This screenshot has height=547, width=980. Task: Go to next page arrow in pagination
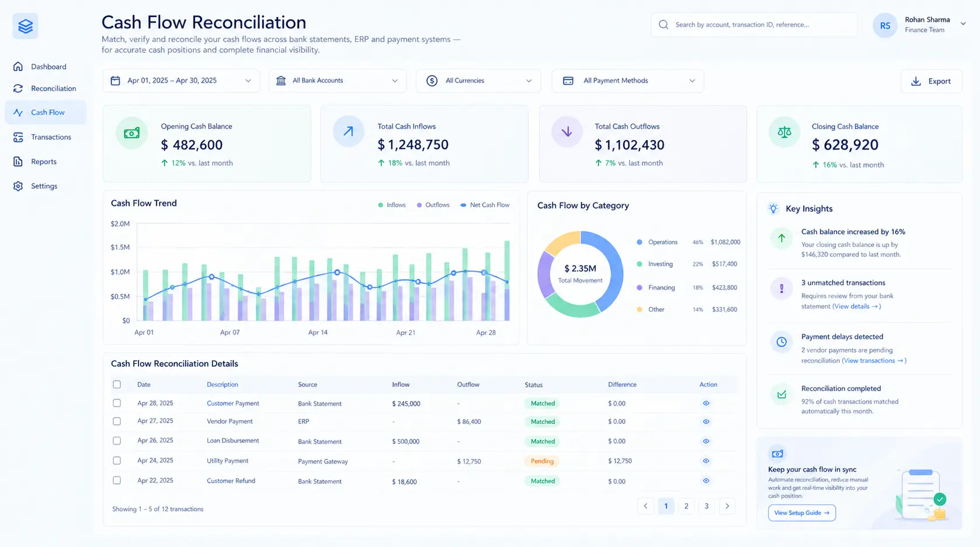(727, 506)
